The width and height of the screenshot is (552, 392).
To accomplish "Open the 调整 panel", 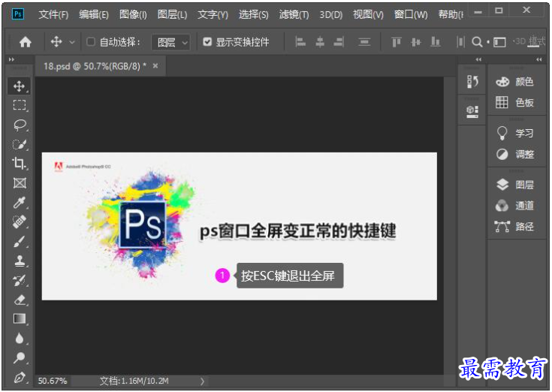I will [514, 154].
